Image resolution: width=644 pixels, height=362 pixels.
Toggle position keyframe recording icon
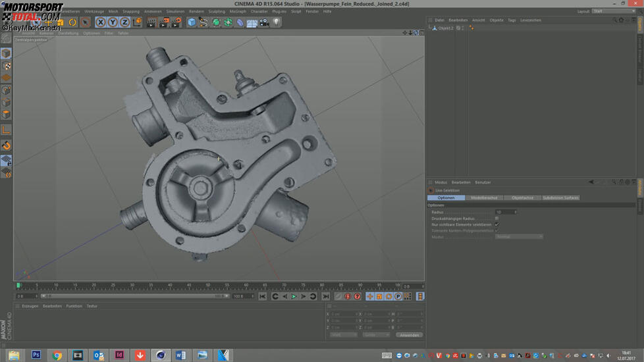click(369, 296)
